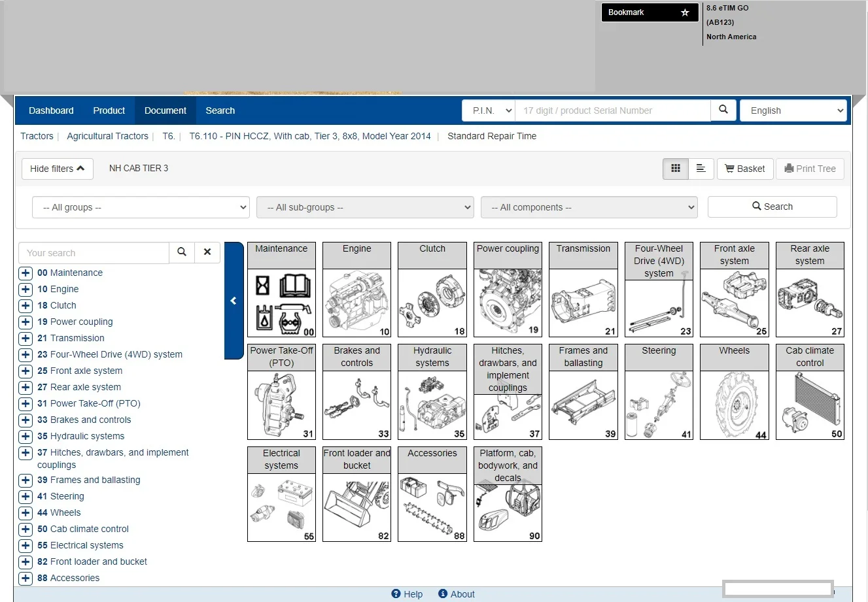
Task: Open Rear axle system thumbnail
Action: point(810,290)
